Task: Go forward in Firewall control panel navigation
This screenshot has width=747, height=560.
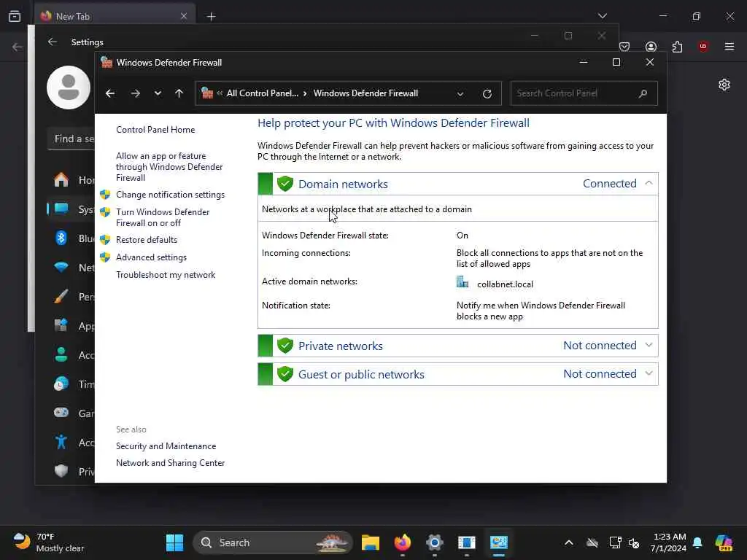Action: pos(135,93)
